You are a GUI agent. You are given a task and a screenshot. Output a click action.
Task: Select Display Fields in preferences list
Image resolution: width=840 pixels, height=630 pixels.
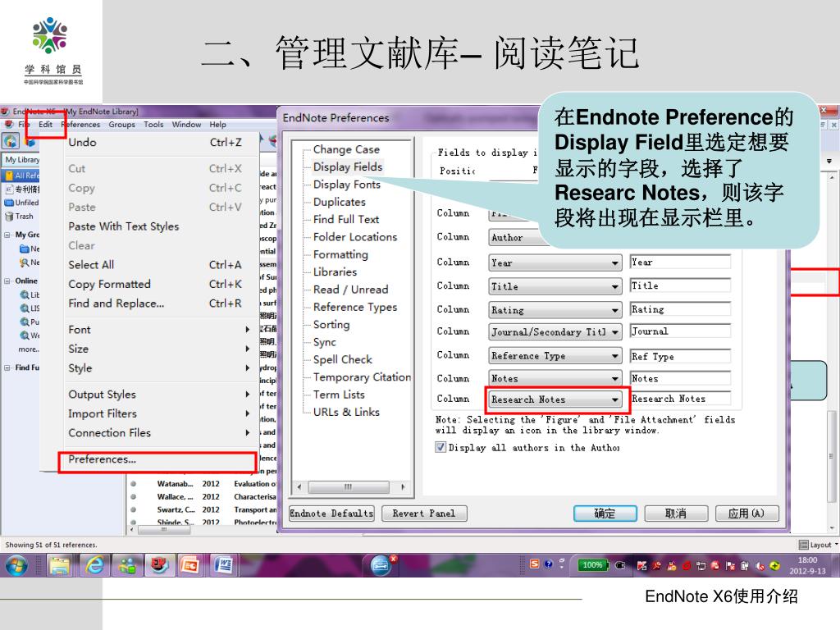click(x=348, y=167)
